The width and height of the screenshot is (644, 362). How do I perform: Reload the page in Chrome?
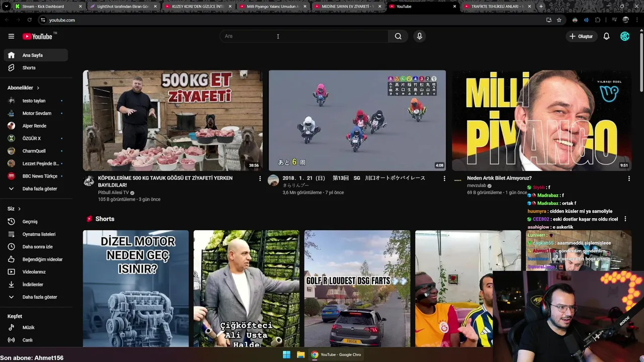29,20
